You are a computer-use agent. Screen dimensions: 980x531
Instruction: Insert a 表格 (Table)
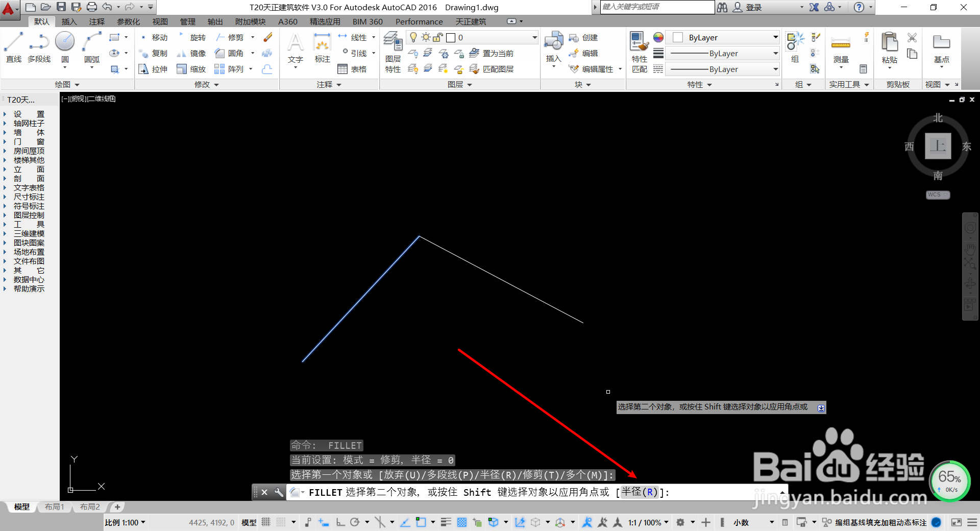click(x=352, y=69)
